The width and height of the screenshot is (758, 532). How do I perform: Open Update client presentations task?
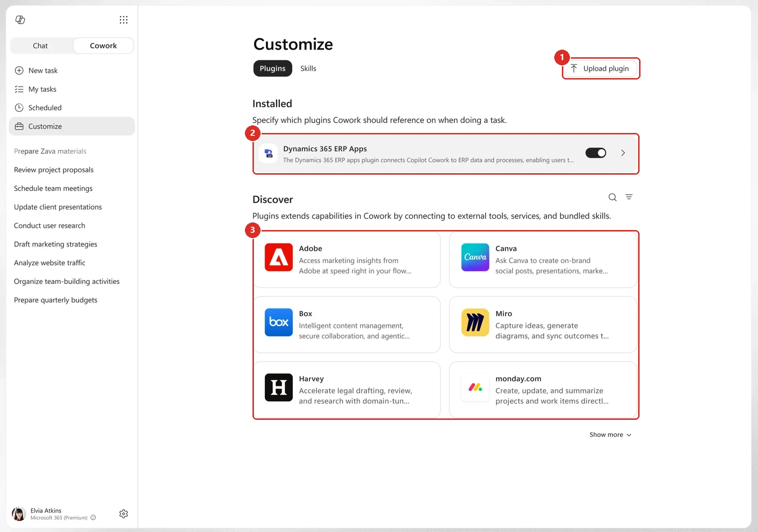pos(58,207)
